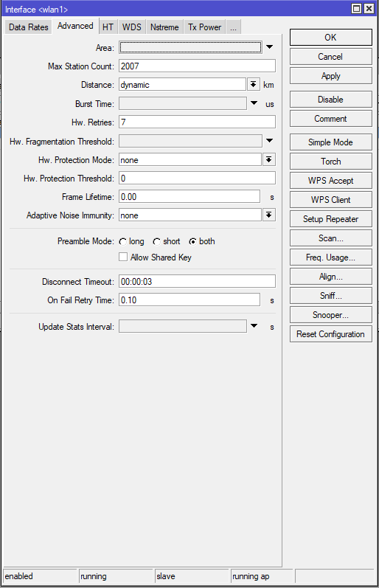
Task: Open the HT tab
Action: (108, 27)
